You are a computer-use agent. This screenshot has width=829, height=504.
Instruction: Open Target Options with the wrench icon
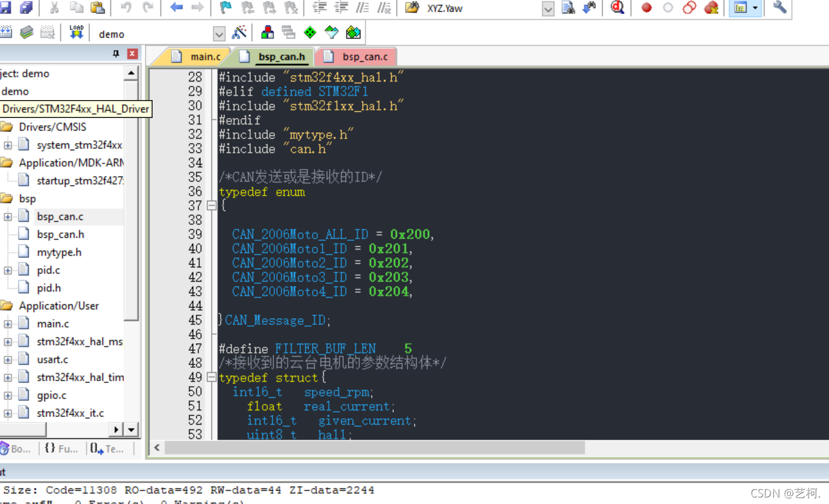tap(778, 8)
